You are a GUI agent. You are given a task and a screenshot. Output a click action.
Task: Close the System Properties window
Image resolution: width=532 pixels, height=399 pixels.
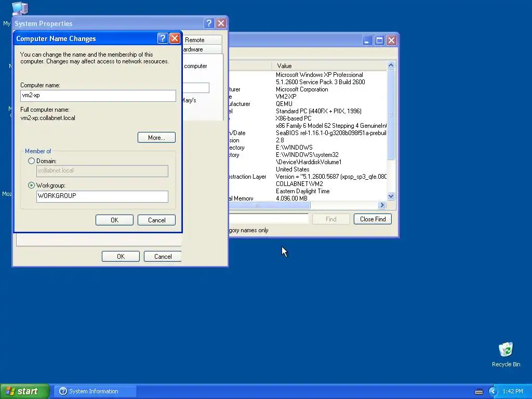pos(221,23)
